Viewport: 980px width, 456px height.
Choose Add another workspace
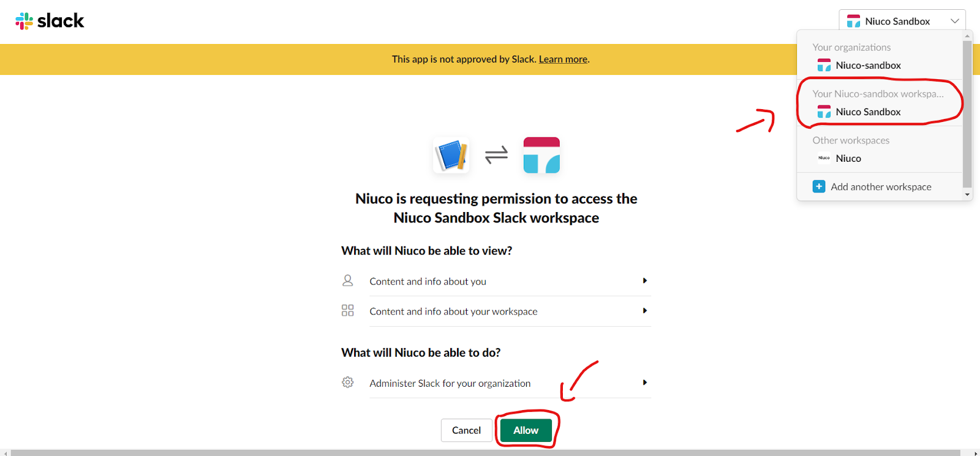pos(881,186)
